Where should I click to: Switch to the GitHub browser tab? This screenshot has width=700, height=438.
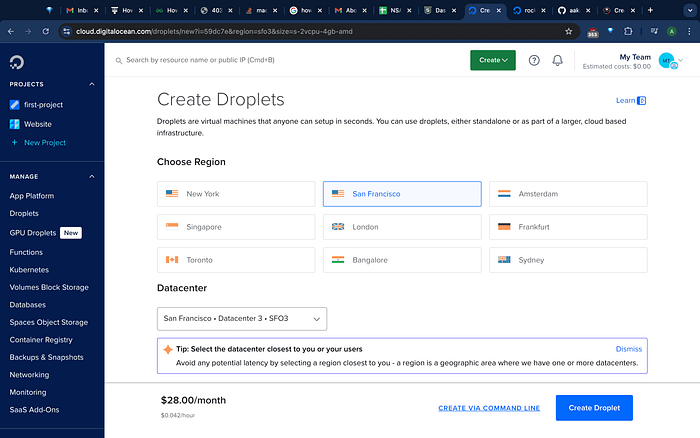coord(574,10)
